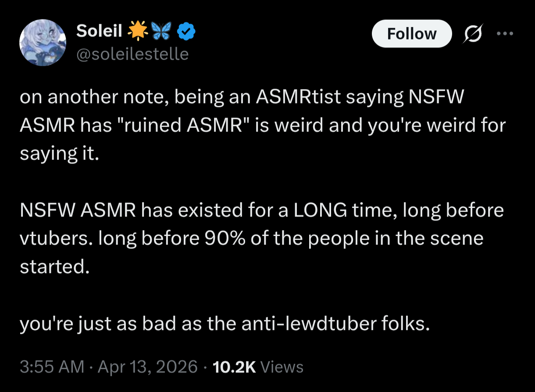Open the Grok slashed-circle icon
Screen dimensions: 535x392
coord(473,34)
